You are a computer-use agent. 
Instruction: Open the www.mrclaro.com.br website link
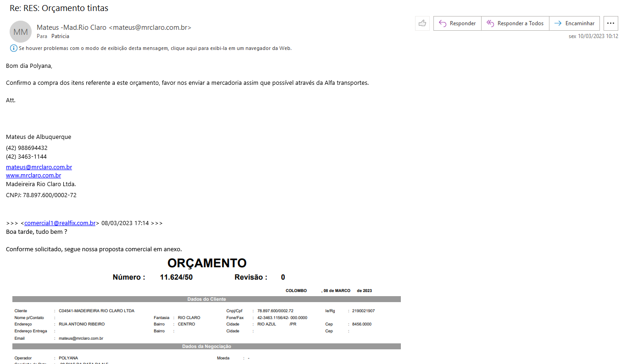click(33, 176)
